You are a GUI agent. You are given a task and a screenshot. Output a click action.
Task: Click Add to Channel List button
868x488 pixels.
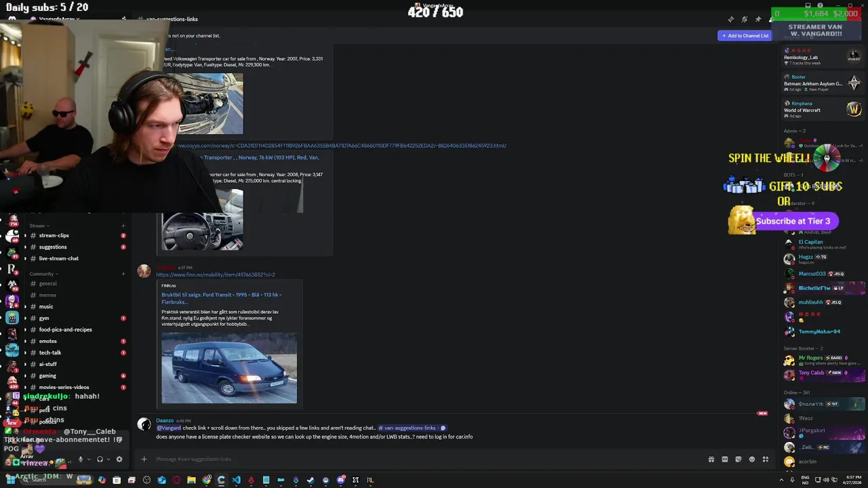point(745,35)
